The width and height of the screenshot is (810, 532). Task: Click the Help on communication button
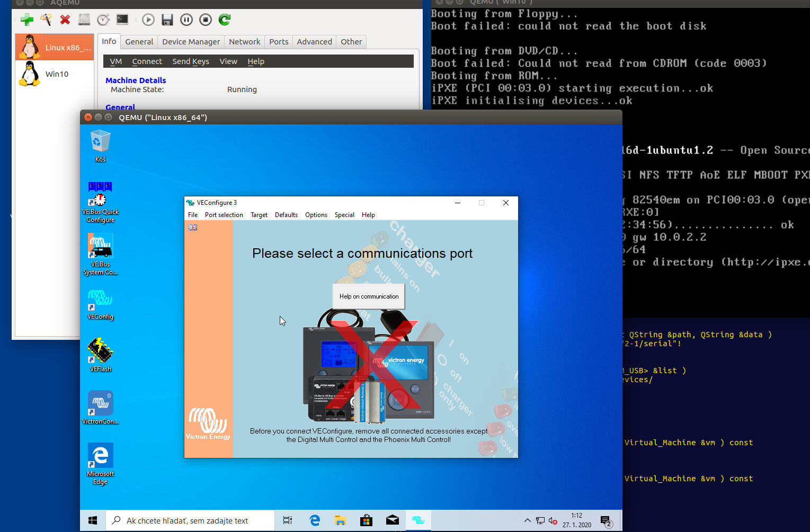tap(369, 296)
